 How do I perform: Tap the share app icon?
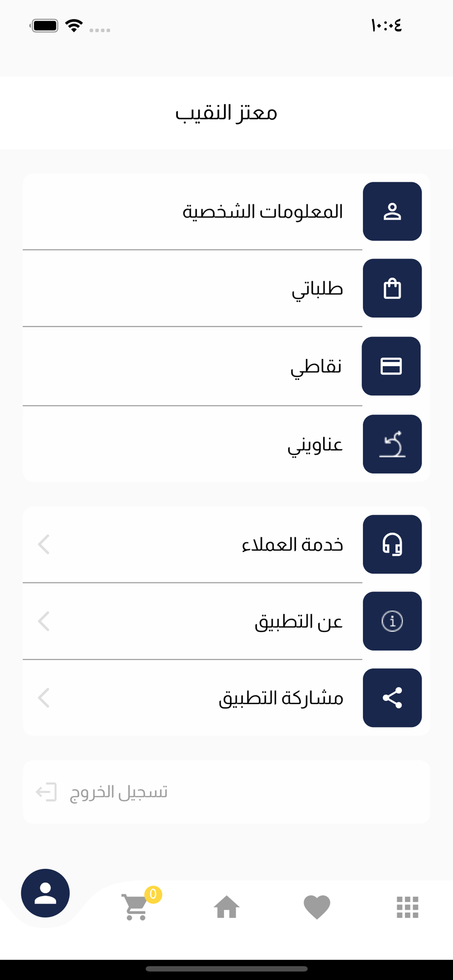coord(392,698)
